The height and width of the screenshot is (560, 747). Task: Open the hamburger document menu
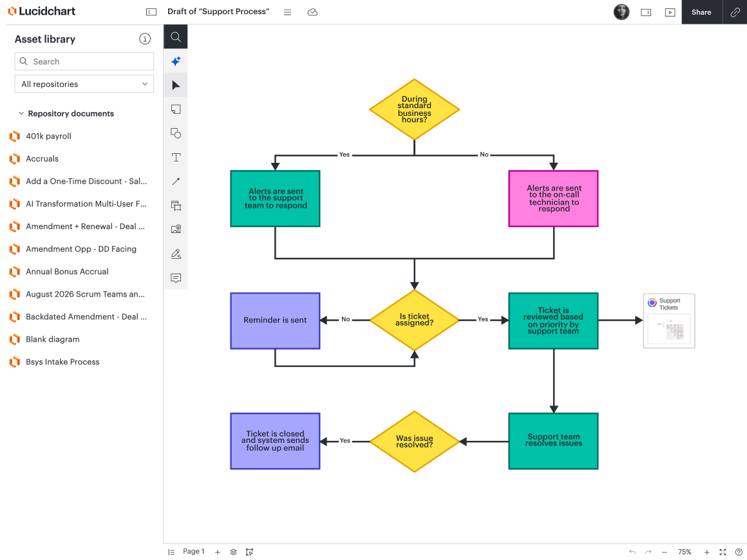click(287, 12)
